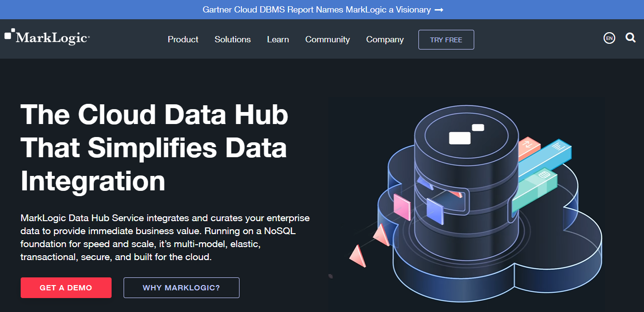
Task: Open the Community menu
Action: 328,39
